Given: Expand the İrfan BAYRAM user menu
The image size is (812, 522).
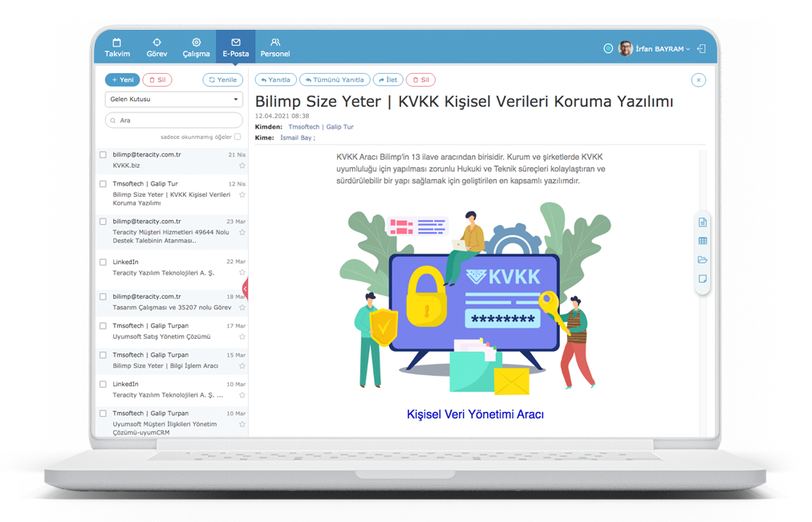Looking at the screenshot, I should click(x=663, y=49).
